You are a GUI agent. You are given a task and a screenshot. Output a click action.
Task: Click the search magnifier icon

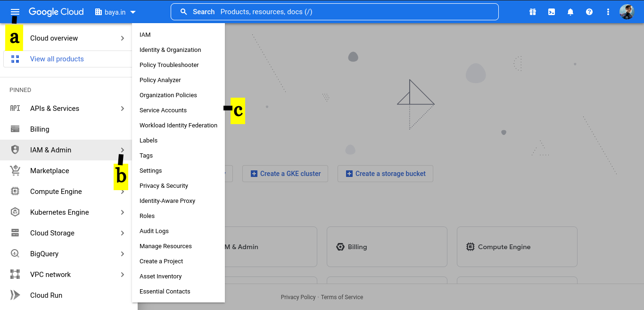[x=184, y=12]
